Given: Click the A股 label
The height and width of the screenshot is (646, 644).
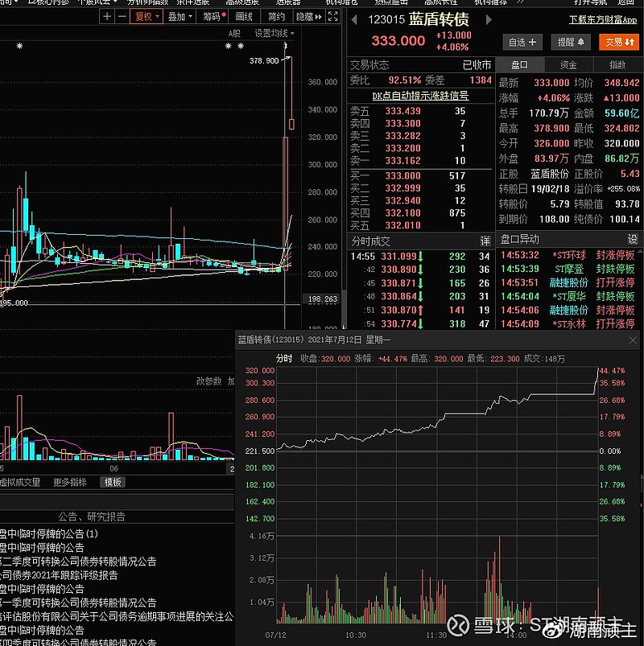Looking at the screenshot, I should [234, 33].
